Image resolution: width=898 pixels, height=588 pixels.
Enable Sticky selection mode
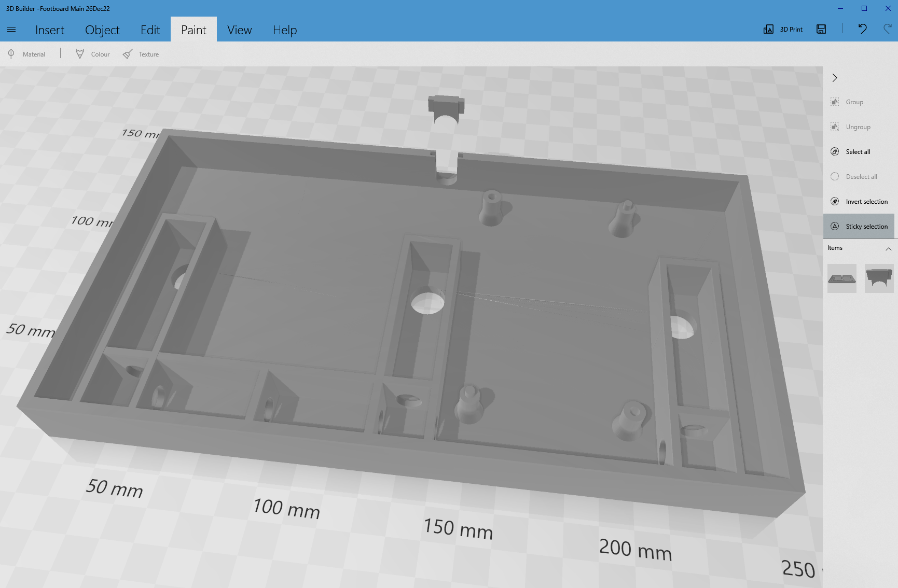859,226
